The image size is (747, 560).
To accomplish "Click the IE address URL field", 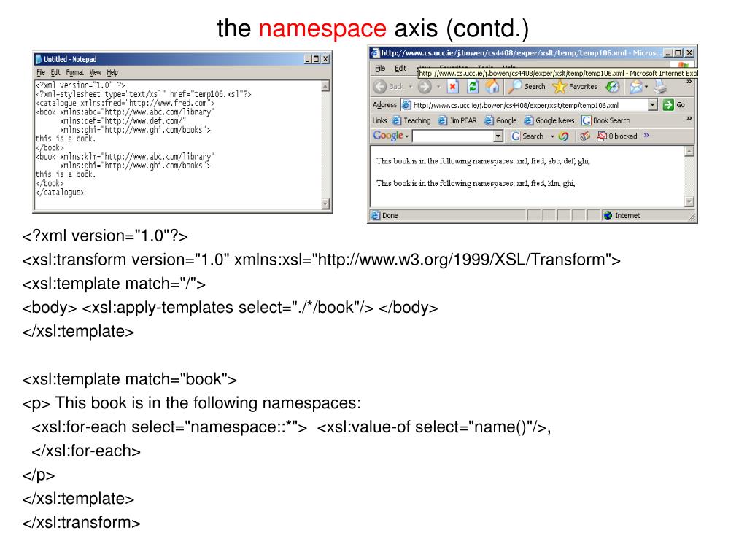I will [530, 105].
